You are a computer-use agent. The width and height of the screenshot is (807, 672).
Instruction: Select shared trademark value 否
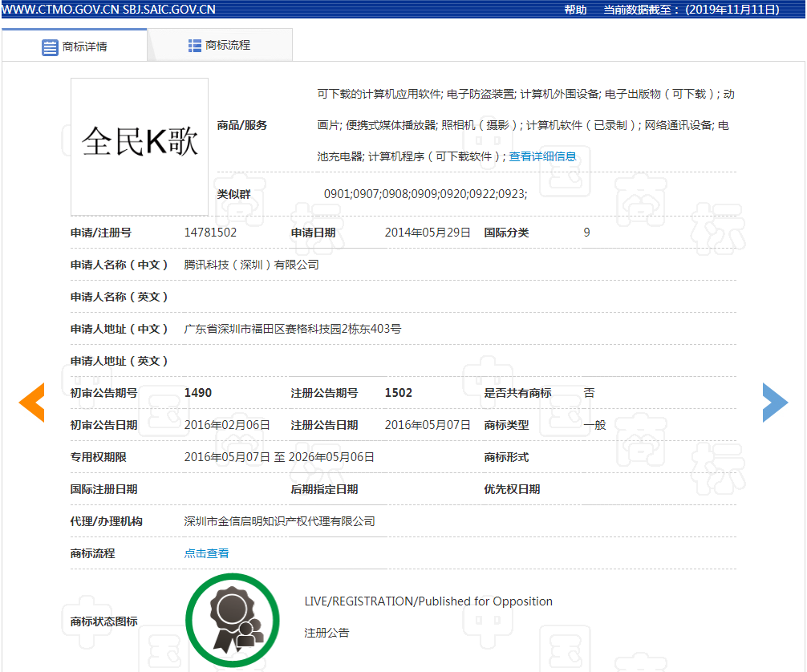coord(590,393)
